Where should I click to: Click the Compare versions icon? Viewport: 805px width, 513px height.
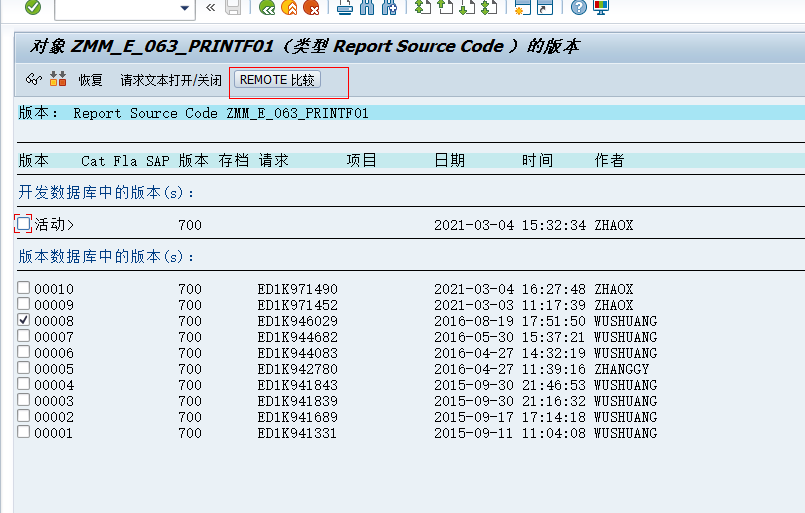pyautogui.click(x=58, y=79)
